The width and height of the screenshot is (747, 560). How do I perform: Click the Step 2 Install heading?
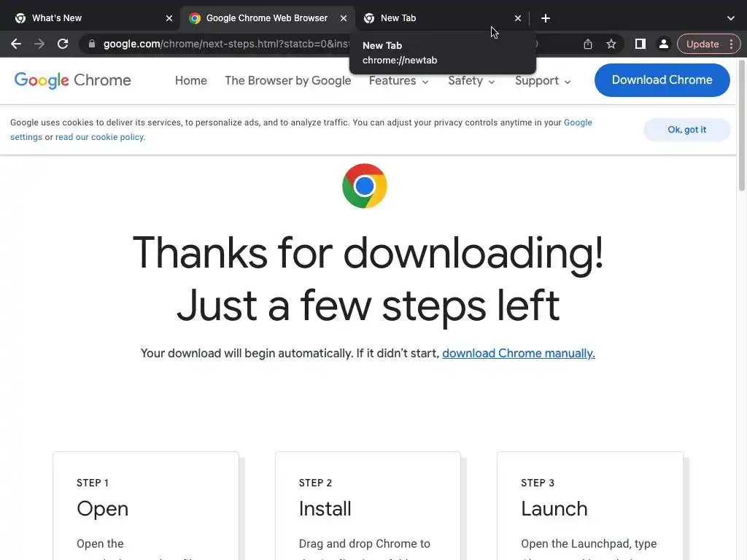325,508
